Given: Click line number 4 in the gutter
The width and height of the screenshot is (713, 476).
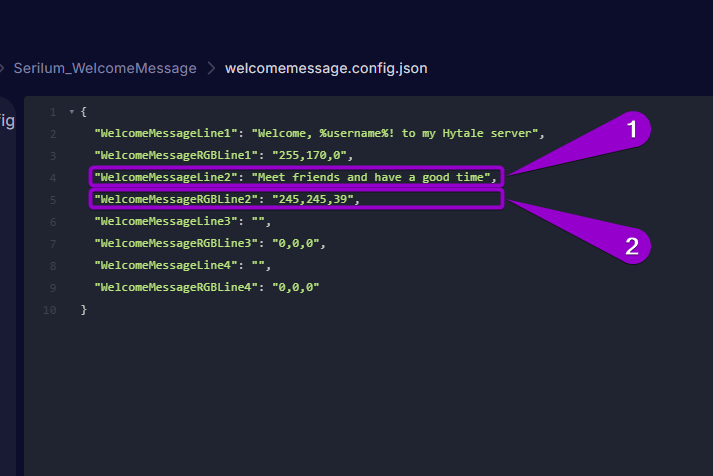Looking at the screenshot, I should click(x=53, y=178).
